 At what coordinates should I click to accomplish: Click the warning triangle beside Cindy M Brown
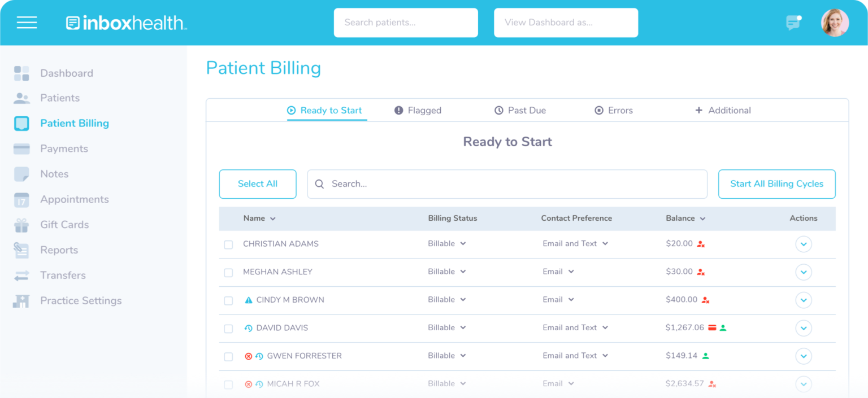(x=249, y=300)
